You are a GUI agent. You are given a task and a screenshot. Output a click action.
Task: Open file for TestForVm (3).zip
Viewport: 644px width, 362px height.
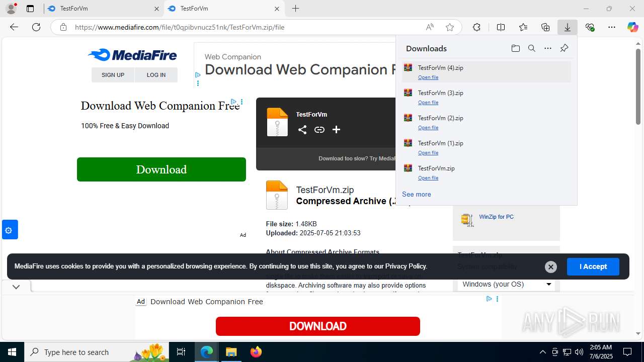click(x=428, y=103)
